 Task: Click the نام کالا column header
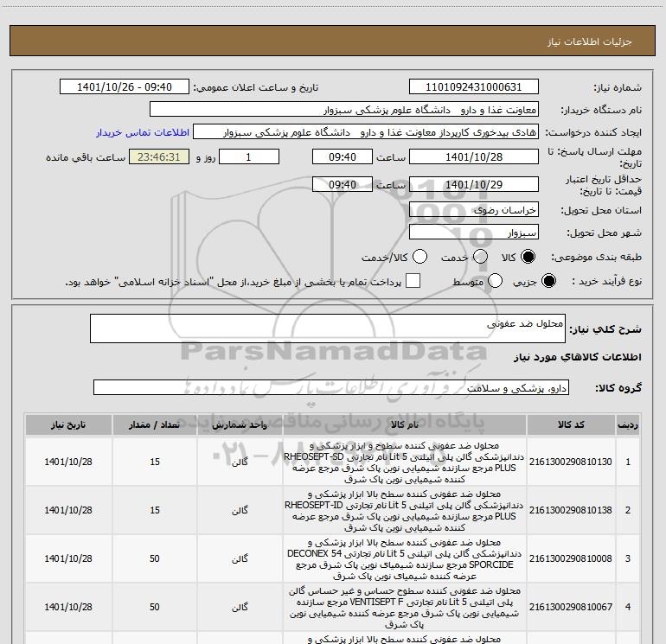point(405,424)
